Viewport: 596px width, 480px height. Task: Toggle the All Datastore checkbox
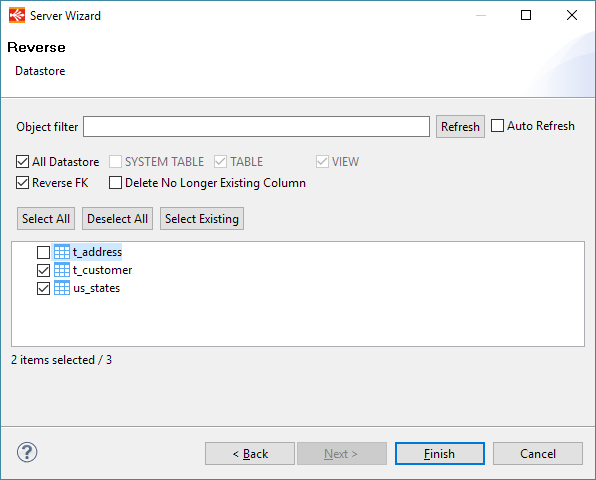pos(22,162)
